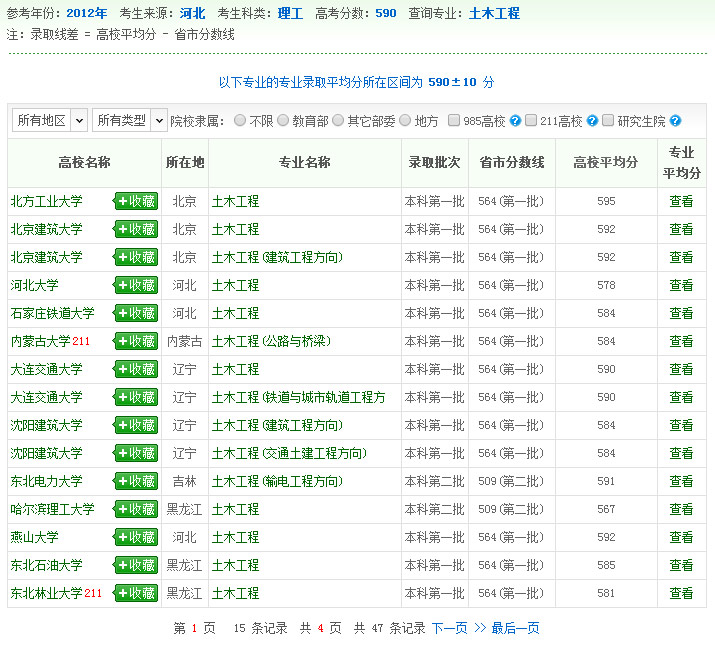This screenshot has height=647, width=715.
Task: Click 查看 for 哈尔滨理工大学 row
Action: (681, 509)
